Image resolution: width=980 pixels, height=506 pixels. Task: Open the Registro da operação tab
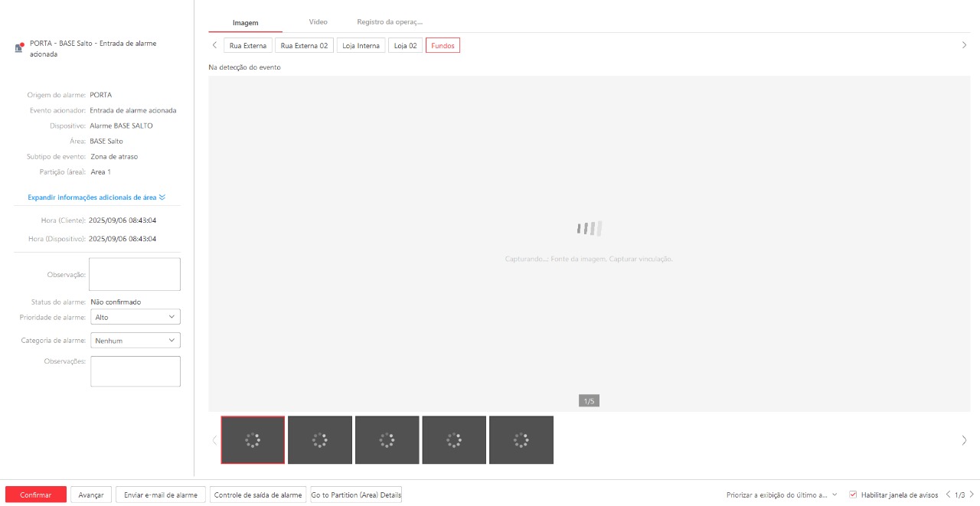(x=389, y=22)
